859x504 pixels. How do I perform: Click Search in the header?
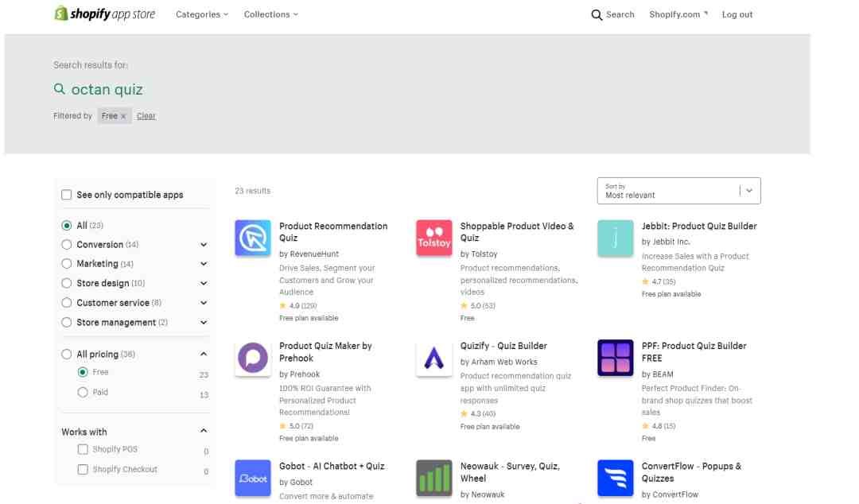pos(620,15)
